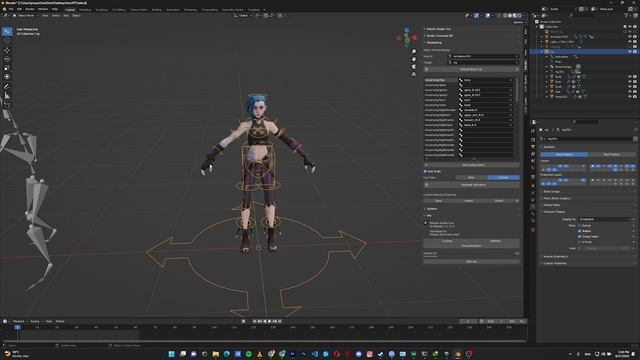The image size is (640, 360).
Task: Open the File menu
Action: 11,9
